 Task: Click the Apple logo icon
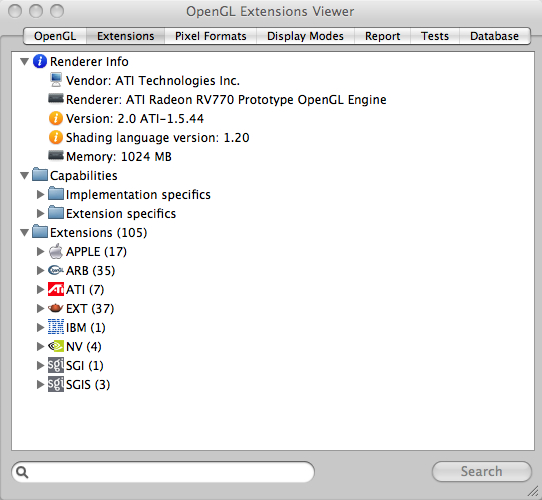pyautogui.click(x=56, y=251)
